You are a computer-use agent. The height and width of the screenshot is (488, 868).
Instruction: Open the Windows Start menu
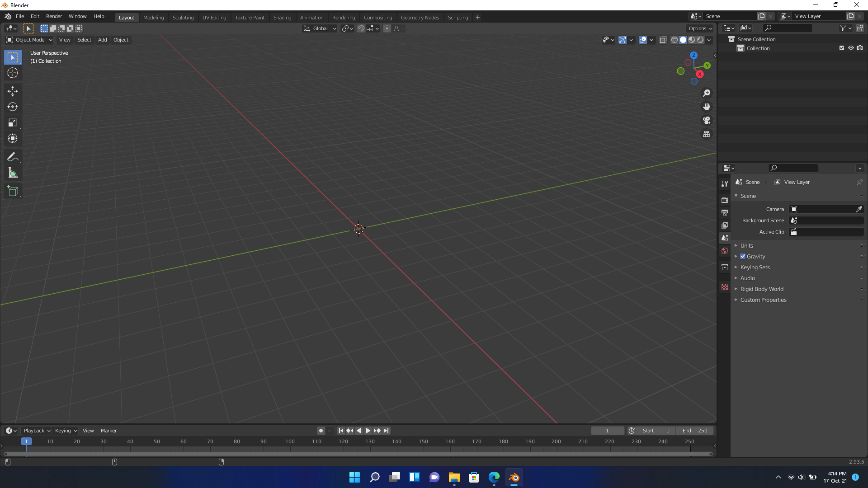355,477
